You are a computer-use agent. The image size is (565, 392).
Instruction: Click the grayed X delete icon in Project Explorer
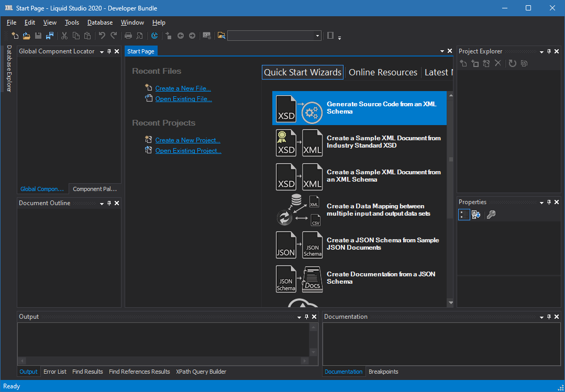[497, 63]
